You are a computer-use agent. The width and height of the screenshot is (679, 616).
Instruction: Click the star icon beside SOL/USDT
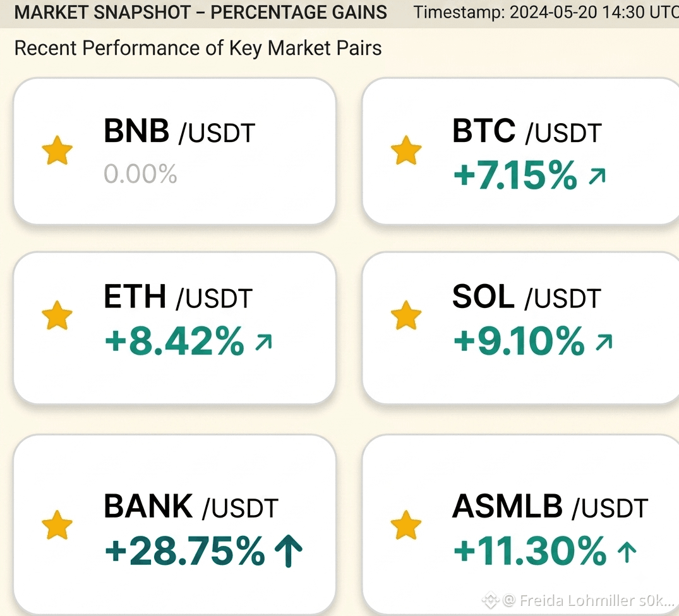point(406,316)
